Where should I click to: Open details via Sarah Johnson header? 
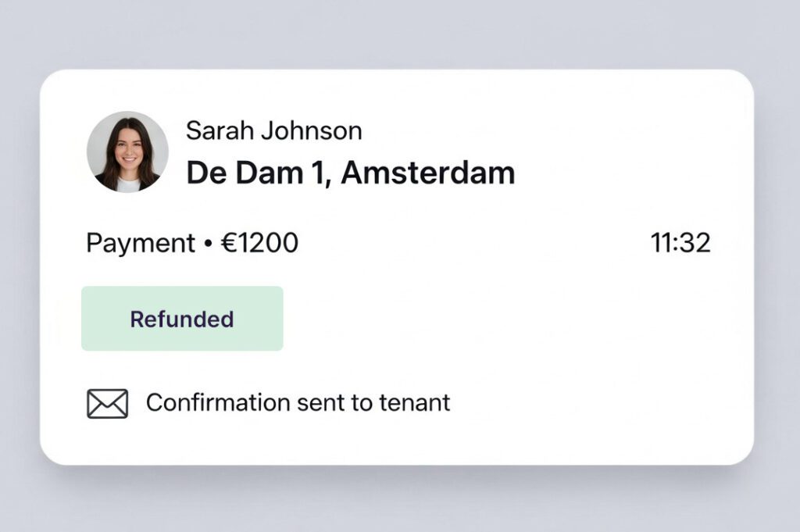pyautogui.click(x=273, y=130)
